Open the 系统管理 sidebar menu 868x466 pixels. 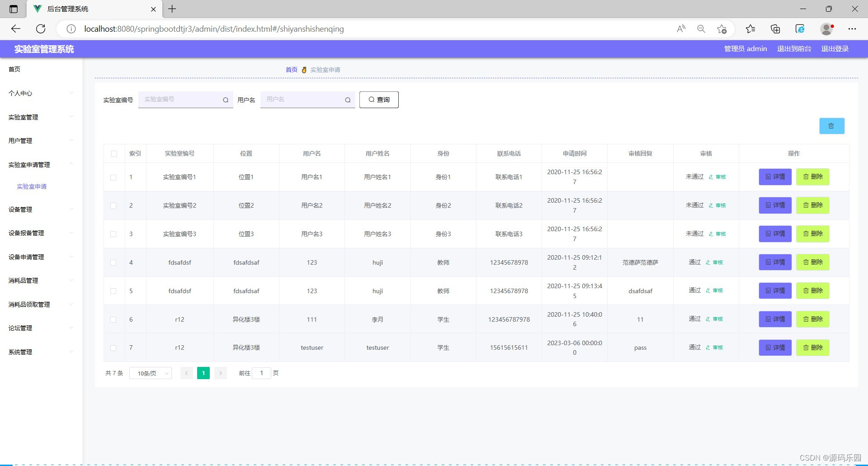pyautogui.click(x=20, y=352)
